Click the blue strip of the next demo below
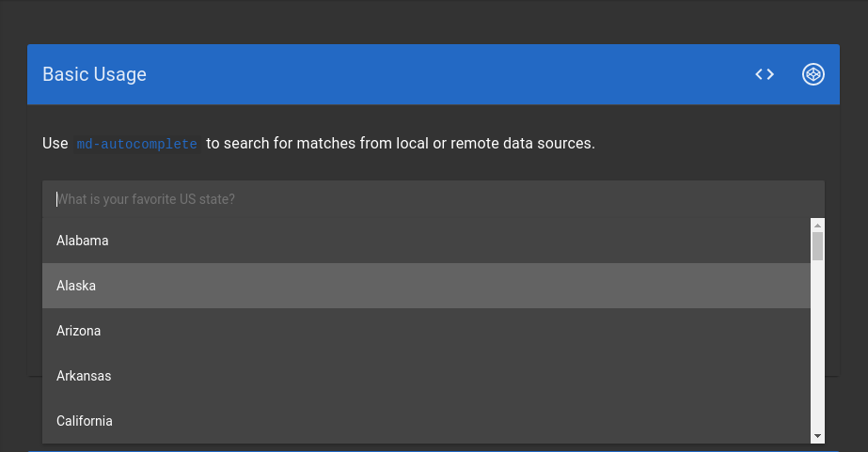Viewport: 868px width, 452px height. (x=434, y=451)
